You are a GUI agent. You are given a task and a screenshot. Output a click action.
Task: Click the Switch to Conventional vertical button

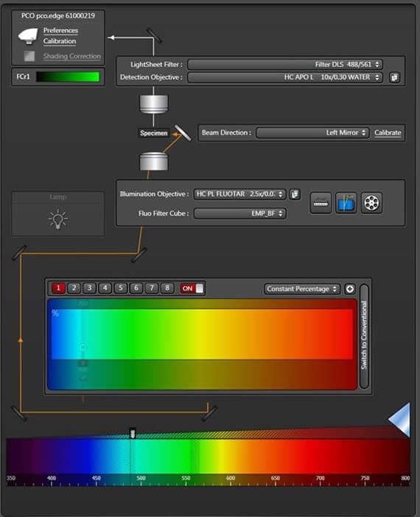pyautogui.click(x=364, y=336)
